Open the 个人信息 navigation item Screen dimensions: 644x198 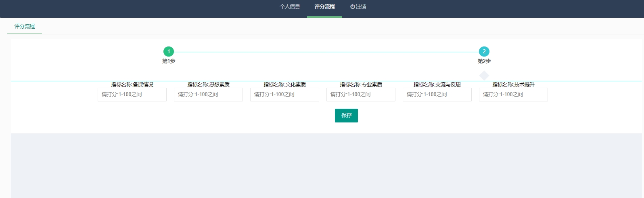[x=290, y=7]
